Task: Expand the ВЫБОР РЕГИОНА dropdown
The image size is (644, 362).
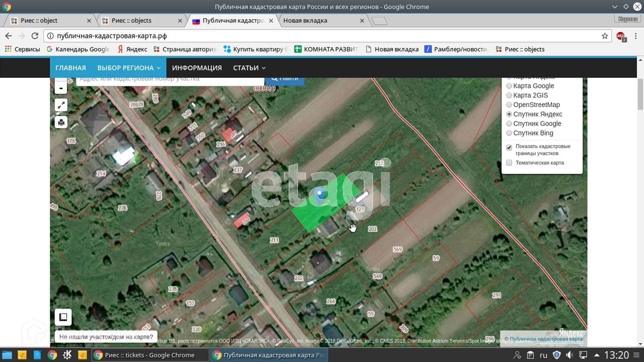Action: tap(129, 68)
